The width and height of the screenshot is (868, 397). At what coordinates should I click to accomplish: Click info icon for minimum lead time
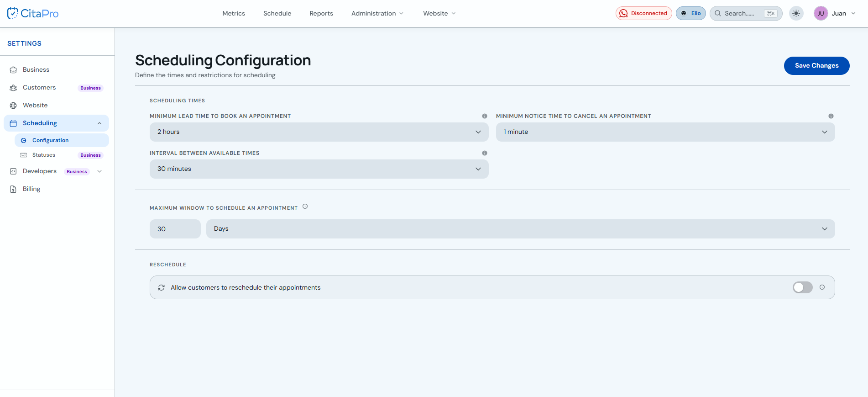[485, 116]
